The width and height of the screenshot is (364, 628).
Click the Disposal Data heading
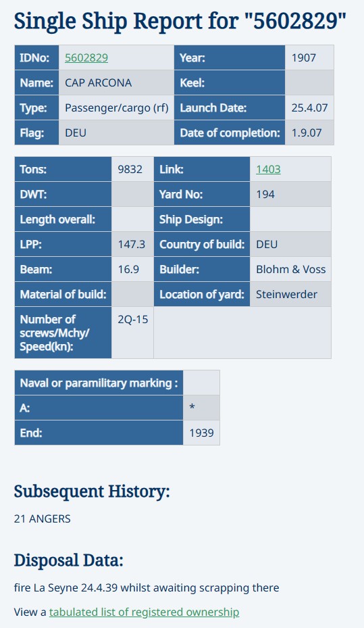[68, 560]
